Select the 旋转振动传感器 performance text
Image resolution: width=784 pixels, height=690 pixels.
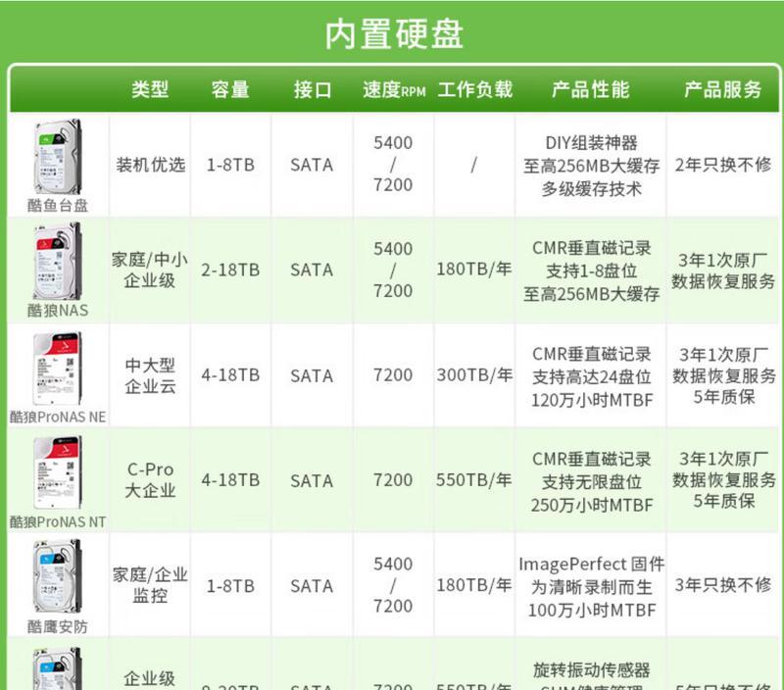pyautogui.click(x=592, y=670)
